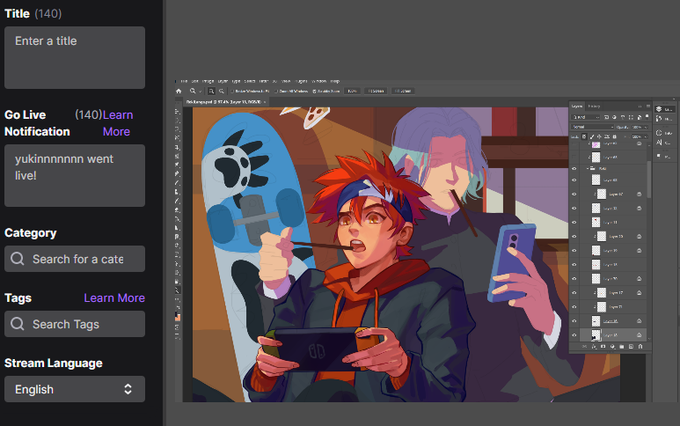
Task: Click the Fill Screen button
Action: (403, 91)
